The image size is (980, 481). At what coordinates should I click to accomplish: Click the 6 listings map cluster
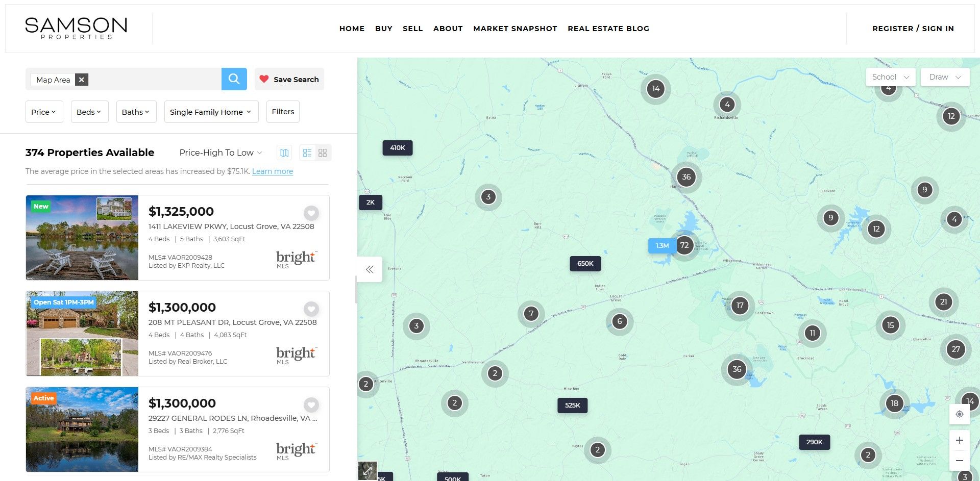coord(620,321)
